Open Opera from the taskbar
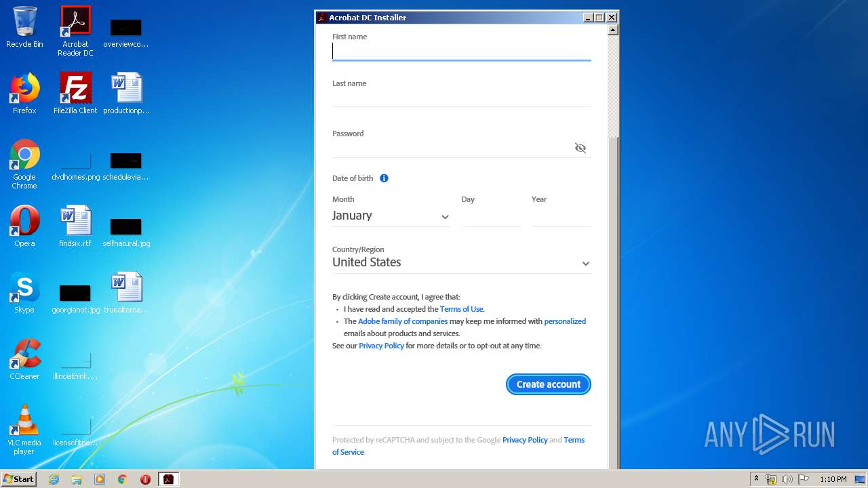The width and height of the screenshot is (868, 488). tap(145, 479)
